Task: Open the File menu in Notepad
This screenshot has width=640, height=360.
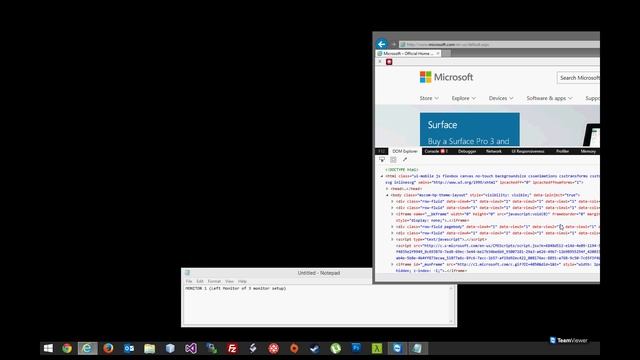Action: (189, 281)
